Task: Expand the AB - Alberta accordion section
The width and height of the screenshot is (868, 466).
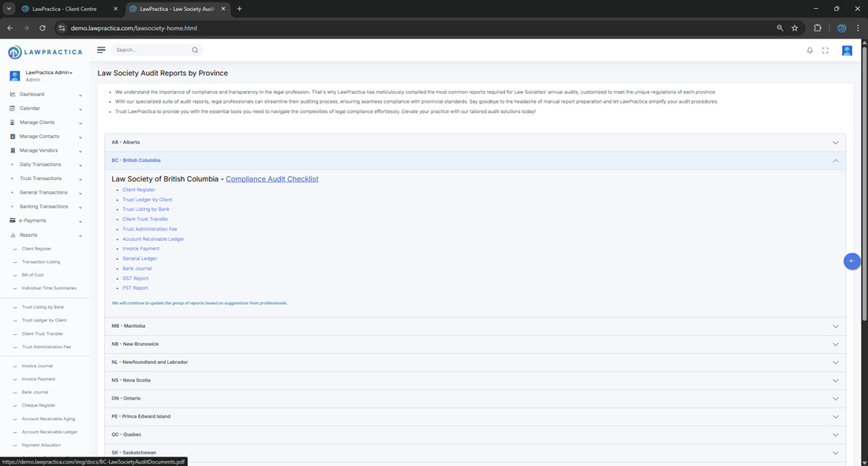Action: tap(474, 142)
